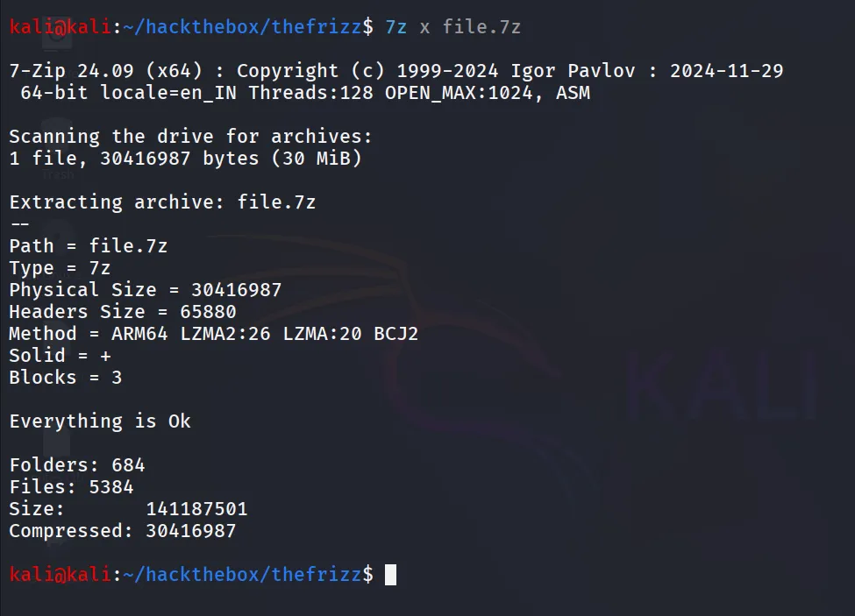Screen dimensions: 855x616
Task: Click the terminal cursor block at the prompt
Action: 390,575
